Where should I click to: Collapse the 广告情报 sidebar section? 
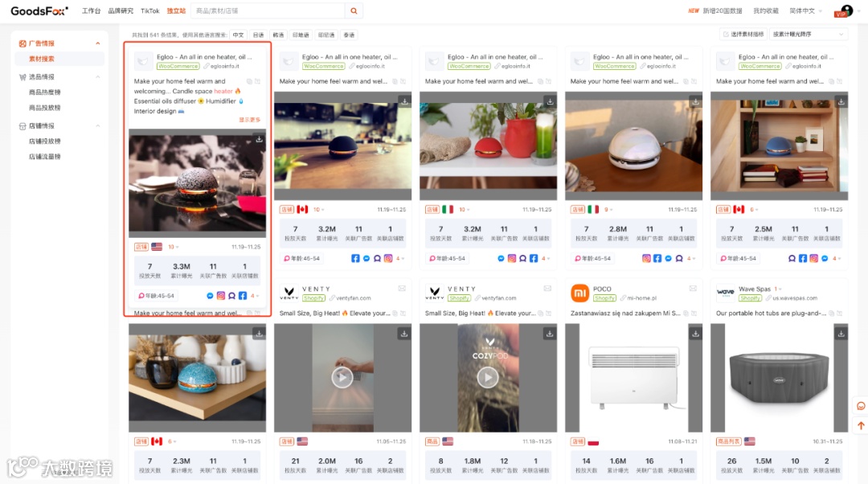[x=98, y=43]
